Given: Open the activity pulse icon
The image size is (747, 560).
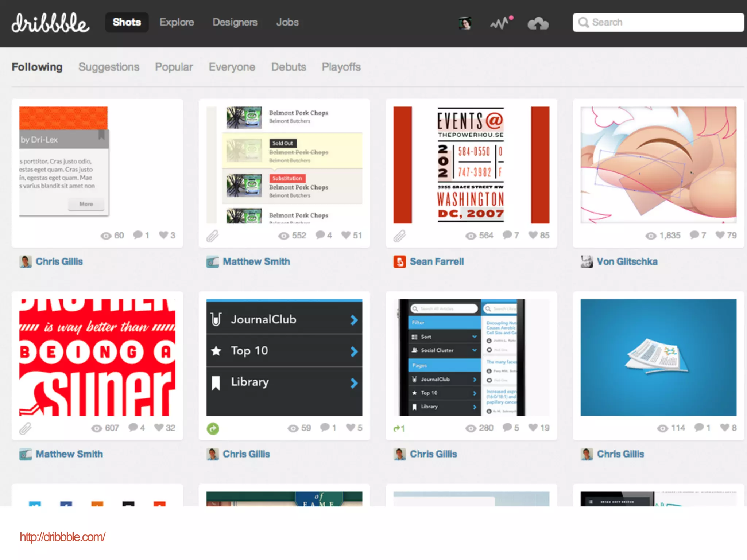Looking at the screenshot, I should click(x=502, y=23).
